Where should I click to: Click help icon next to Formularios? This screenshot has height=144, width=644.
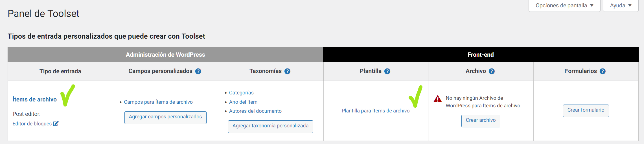[603, 71]
